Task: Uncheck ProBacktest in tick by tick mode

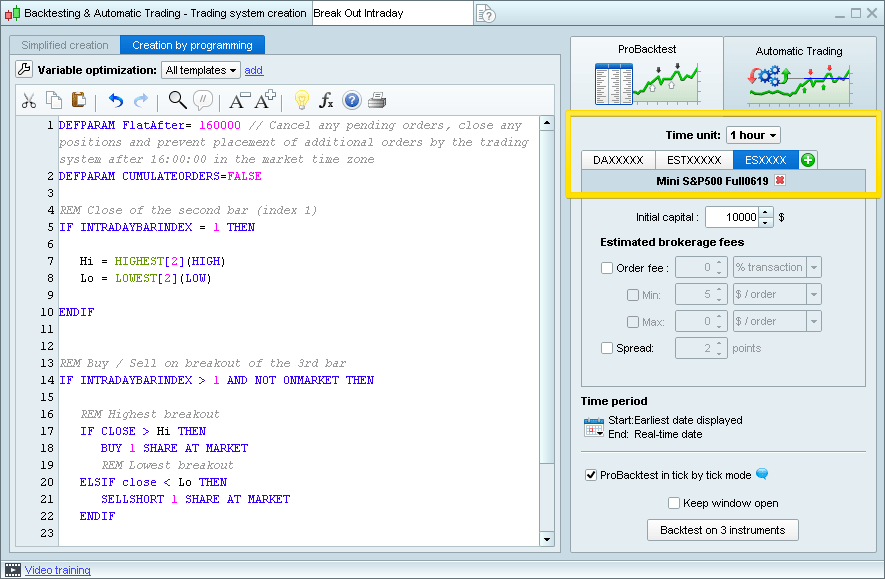Action: coord(593,475)
